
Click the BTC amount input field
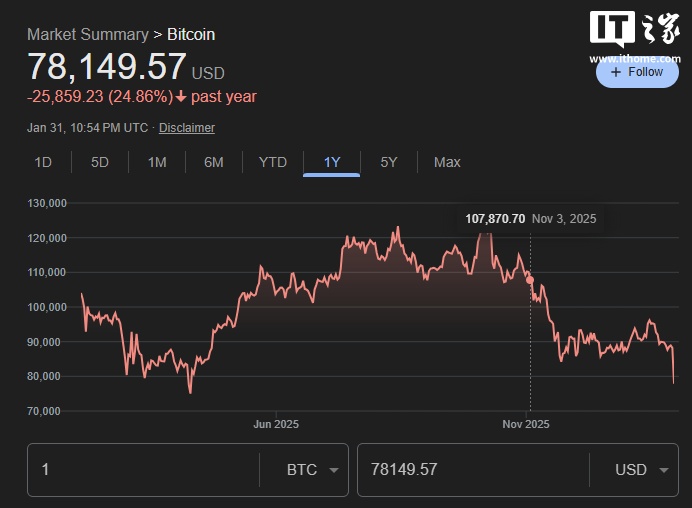point(140,470)
